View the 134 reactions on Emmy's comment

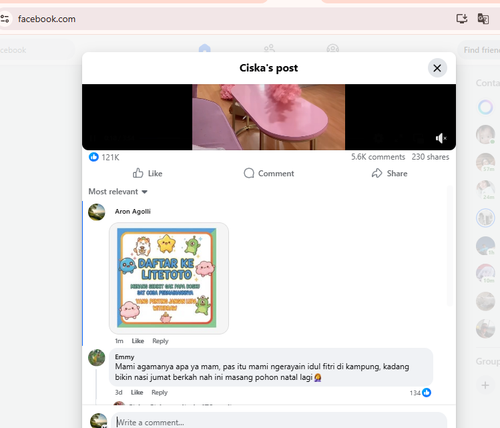pyautogui.click(x=420, y=393)
